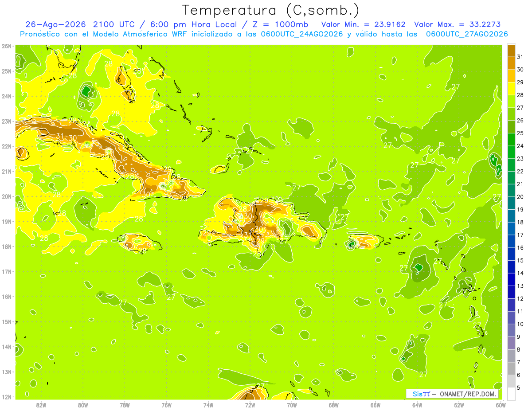Pick the orange swatch between 30 and 31
This screenshot has width=532, height=411.
pos(511,63)
